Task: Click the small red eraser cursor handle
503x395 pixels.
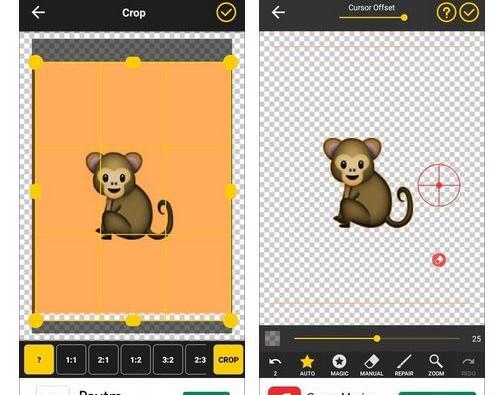Action: [439, 259]
